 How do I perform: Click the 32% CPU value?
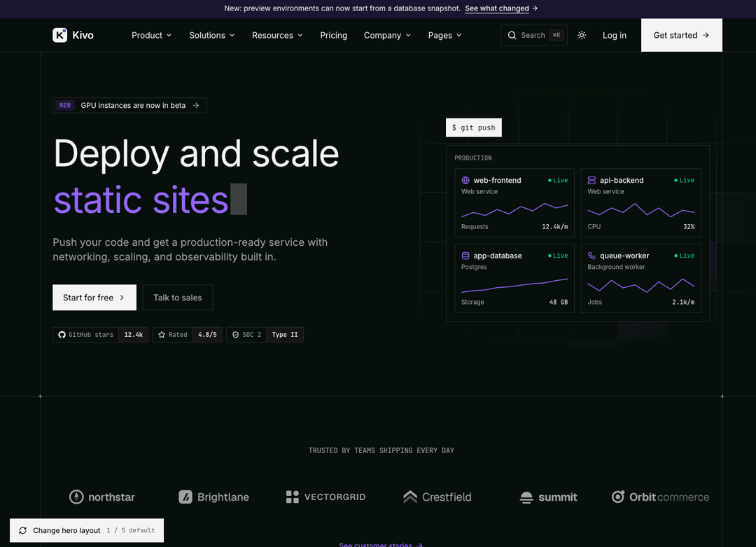[x=689, y=227]
